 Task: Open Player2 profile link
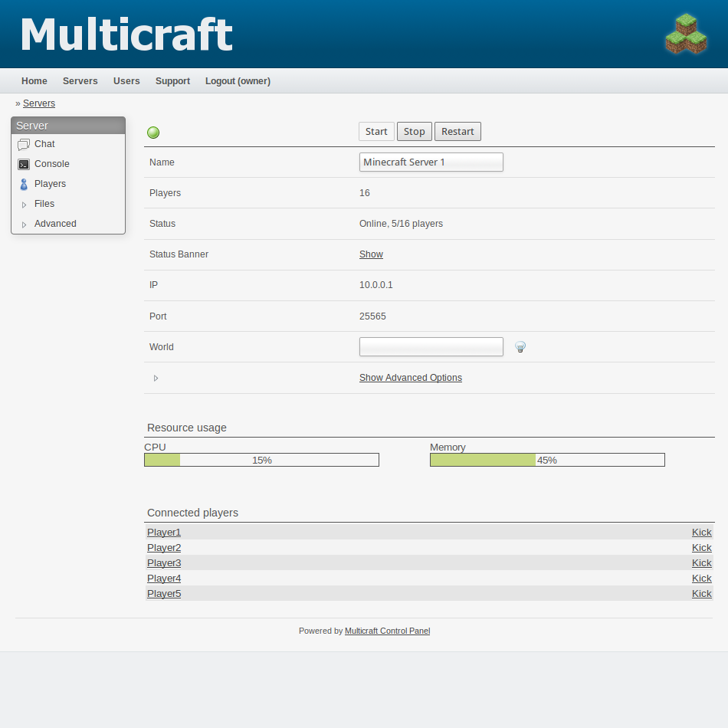pyautogui.click(x=164, y=547)
